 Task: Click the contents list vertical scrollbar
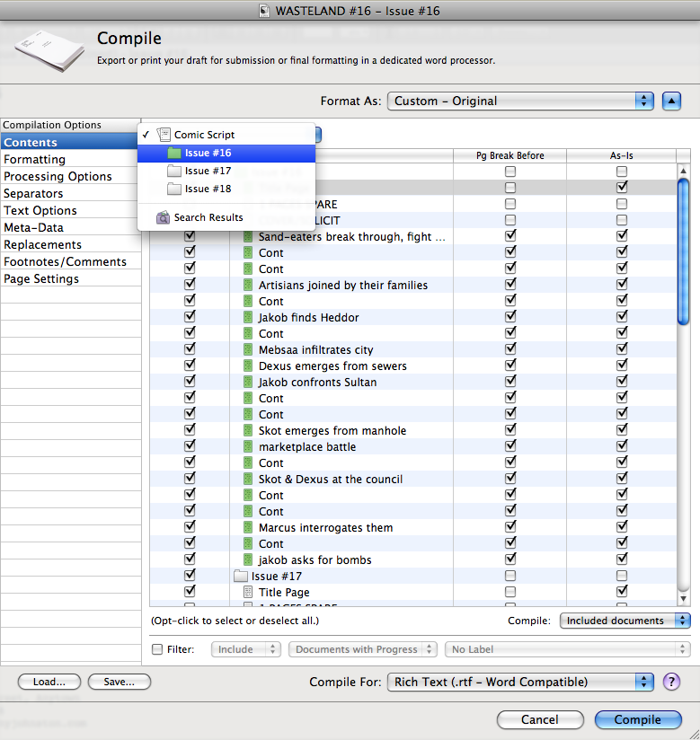(x=684, y=377)
